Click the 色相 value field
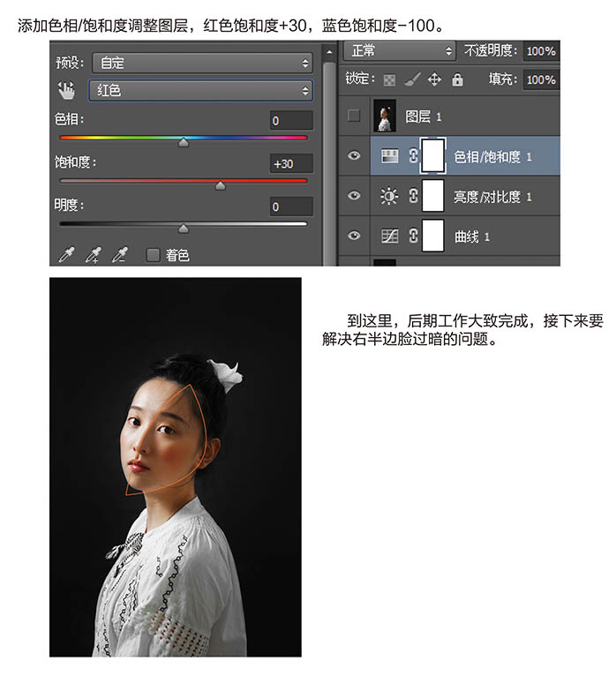The image size is (616, 676). tap(291, 120)
